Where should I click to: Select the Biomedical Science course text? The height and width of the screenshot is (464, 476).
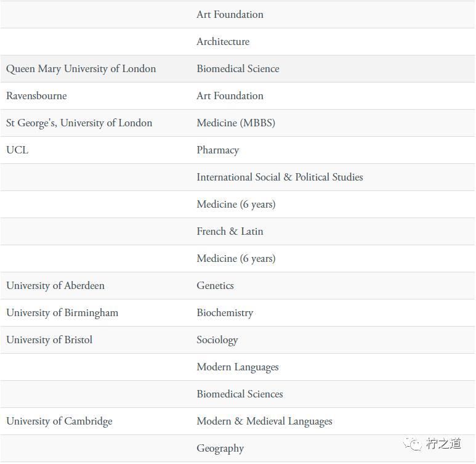238,68
